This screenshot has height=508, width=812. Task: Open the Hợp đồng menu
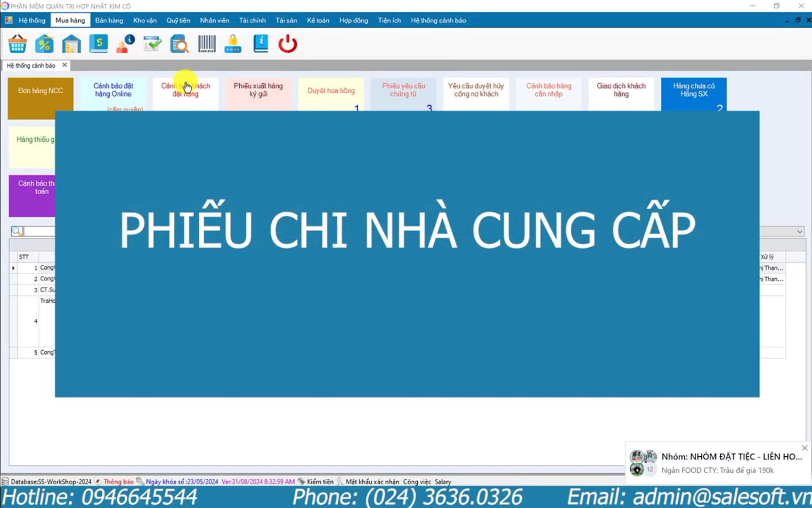[x=354, y=20]
